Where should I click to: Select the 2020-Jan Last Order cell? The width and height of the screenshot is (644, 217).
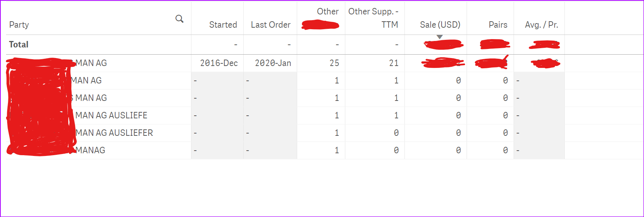(273, 63)
